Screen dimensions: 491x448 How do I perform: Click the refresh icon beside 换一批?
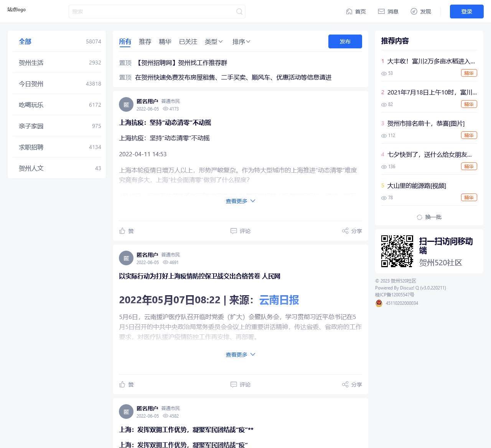(419, 217)
